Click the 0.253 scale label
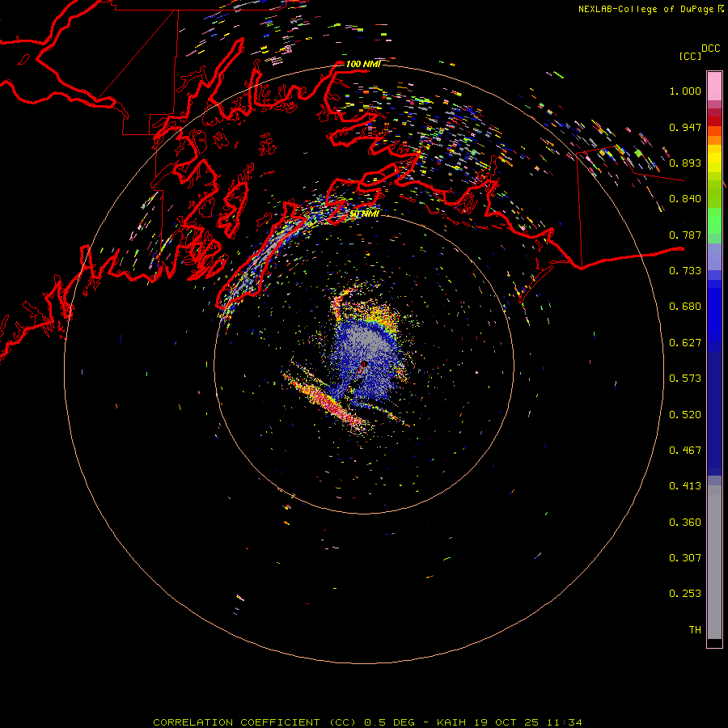This screenshot has width=728, height=728. (x=685, y=594)
